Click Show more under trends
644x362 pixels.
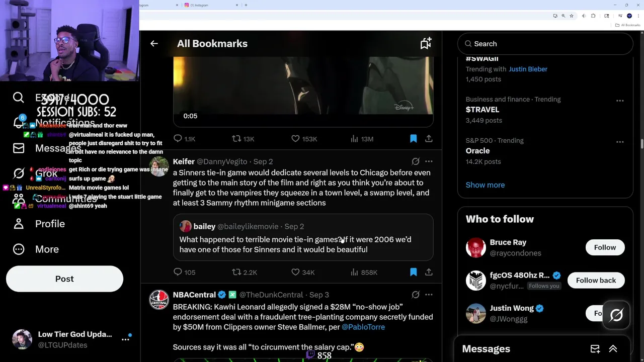tap(485, 185)
